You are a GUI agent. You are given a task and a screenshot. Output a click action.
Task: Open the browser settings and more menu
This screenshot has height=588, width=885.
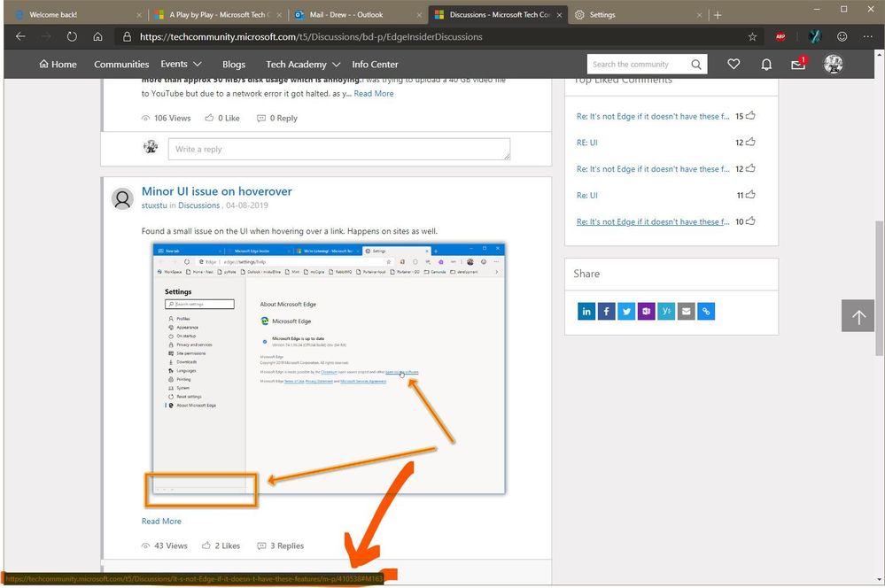[867, 36]
